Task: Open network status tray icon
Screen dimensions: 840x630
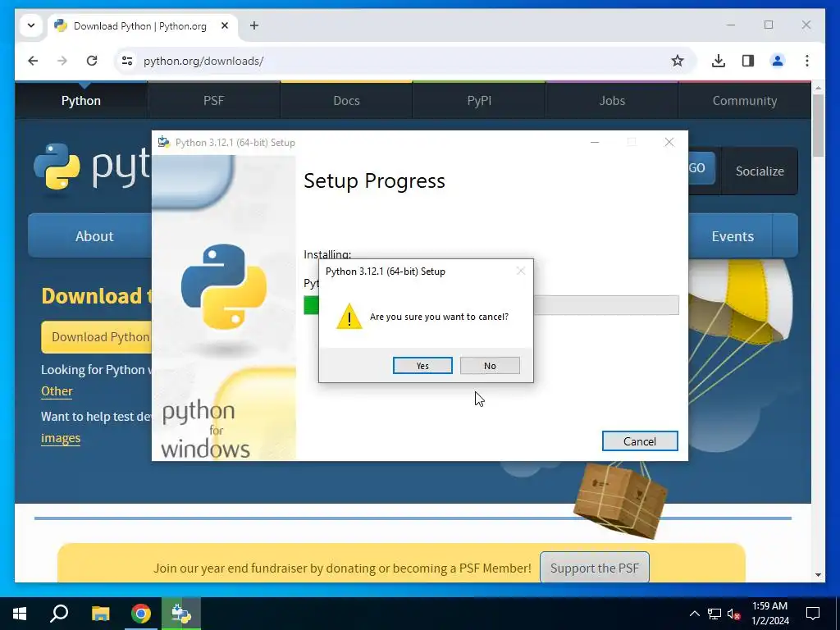Action: (714, 614)
